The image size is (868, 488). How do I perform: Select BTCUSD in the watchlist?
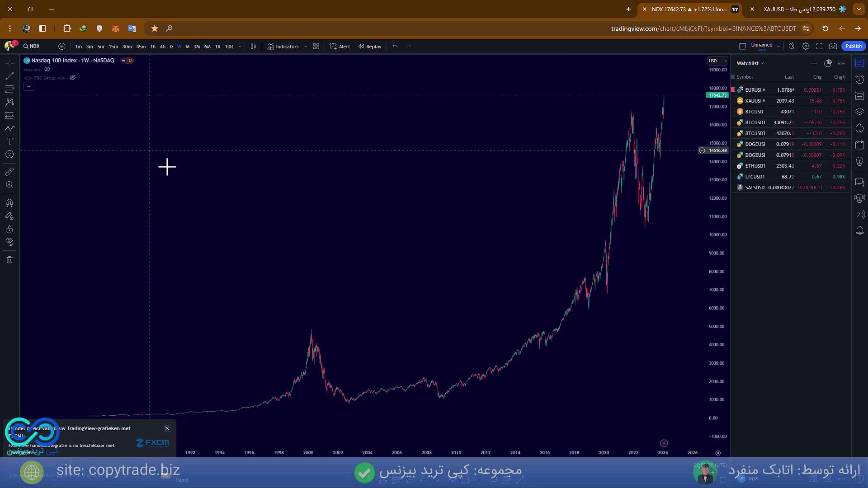coord(754,111)
